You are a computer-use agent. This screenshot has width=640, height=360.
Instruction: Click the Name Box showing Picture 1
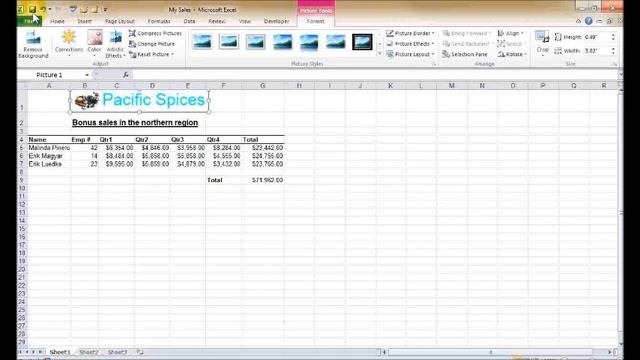click(x=49, y=75)
